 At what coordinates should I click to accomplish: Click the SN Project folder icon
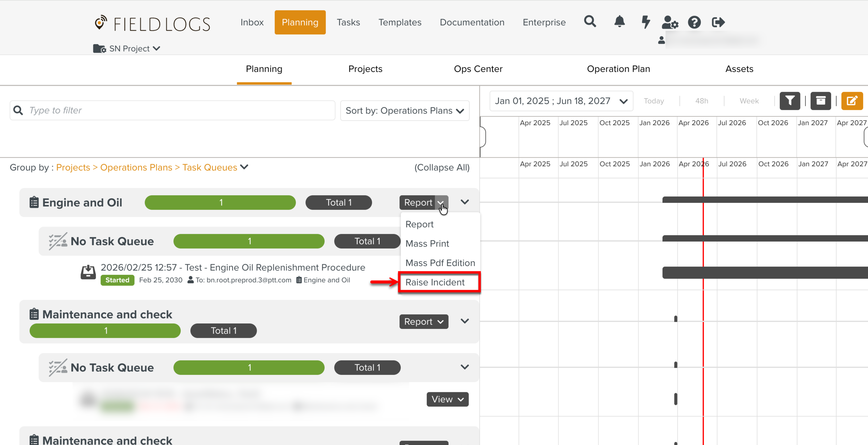[99, 49]
